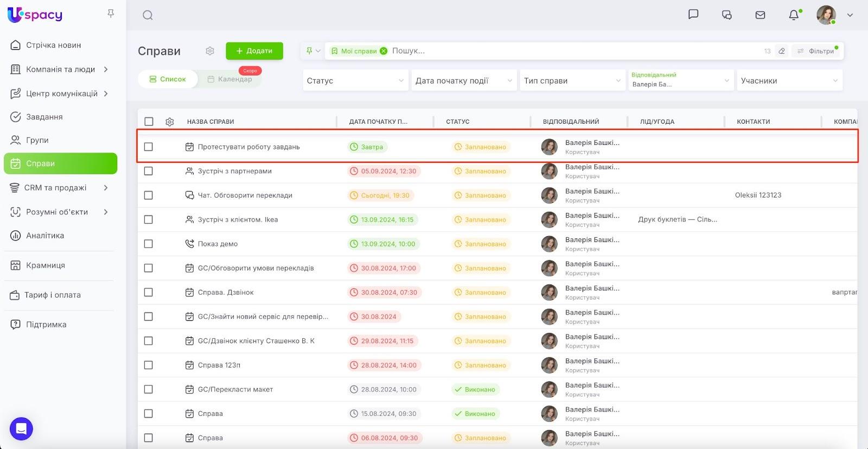Open the notifications bell icon
This screenshot has height=449, width=868.
coord(794,15)
